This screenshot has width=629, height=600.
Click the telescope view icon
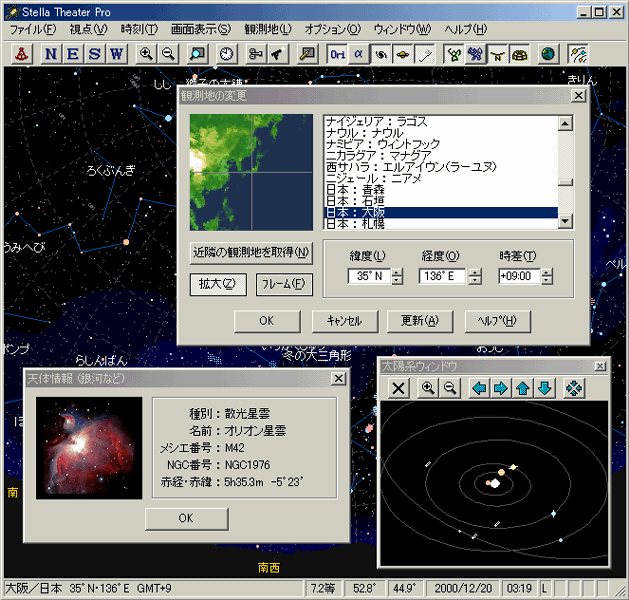tap(278, 54)
